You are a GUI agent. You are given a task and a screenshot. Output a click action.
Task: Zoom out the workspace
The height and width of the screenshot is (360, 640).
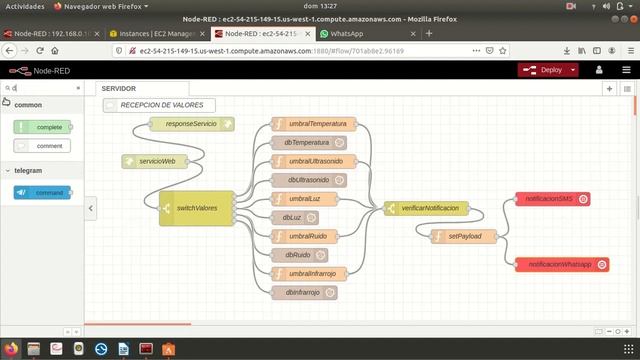coord(609,331)
